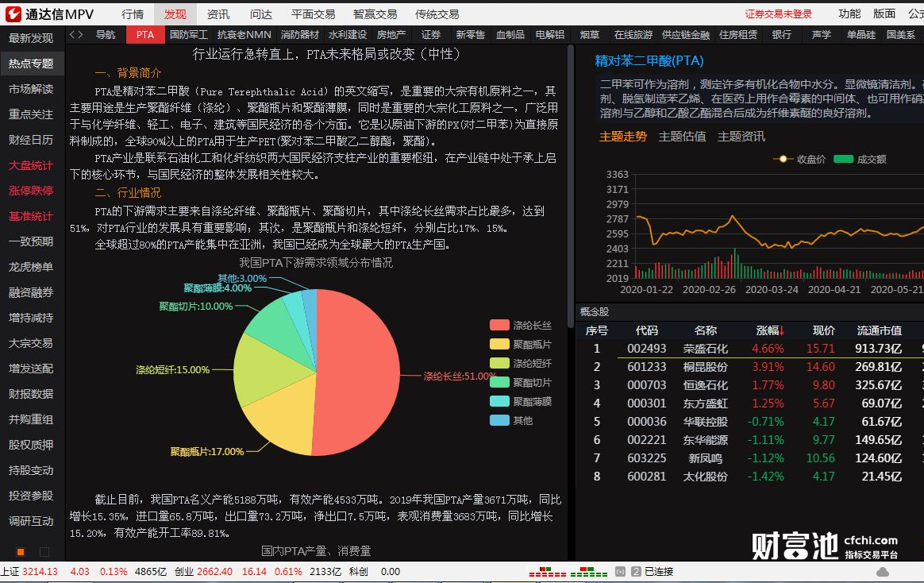
Task: Select stock row 桐昆股份
Action: tap(749, 367)
